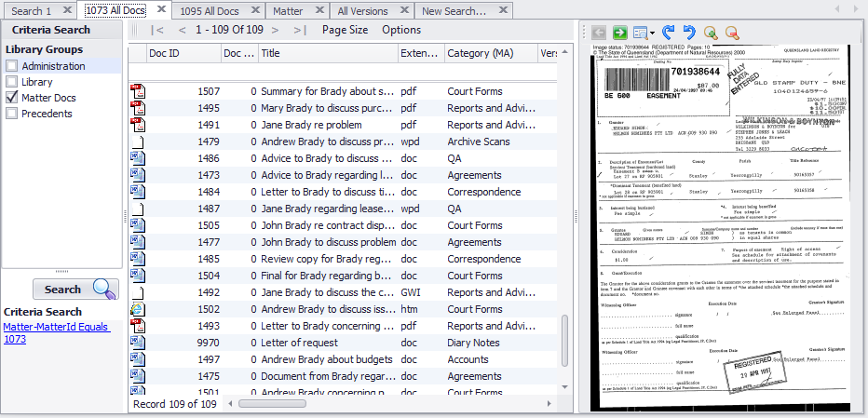The height and width of the screenshot is (418, 868).
Task: Uncheck the Matter Docs checkbox
Action: point(12,98)
